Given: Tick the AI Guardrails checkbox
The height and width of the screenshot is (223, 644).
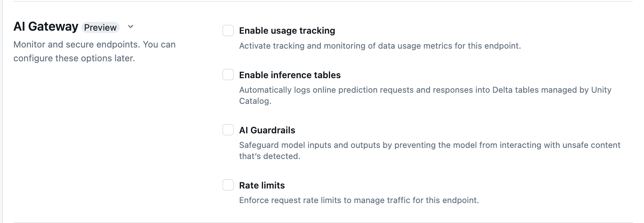Looking at the screenshot, I should coord(228,130).
